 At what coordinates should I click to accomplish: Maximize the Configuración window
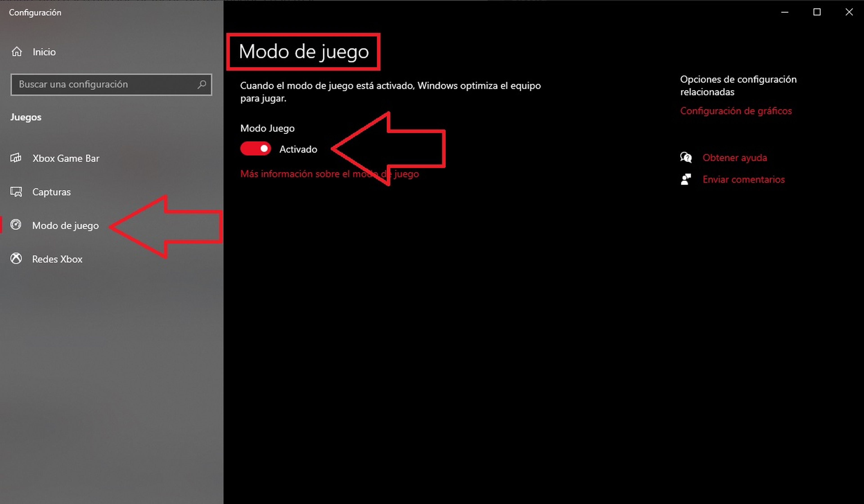[x=817, y=12]
